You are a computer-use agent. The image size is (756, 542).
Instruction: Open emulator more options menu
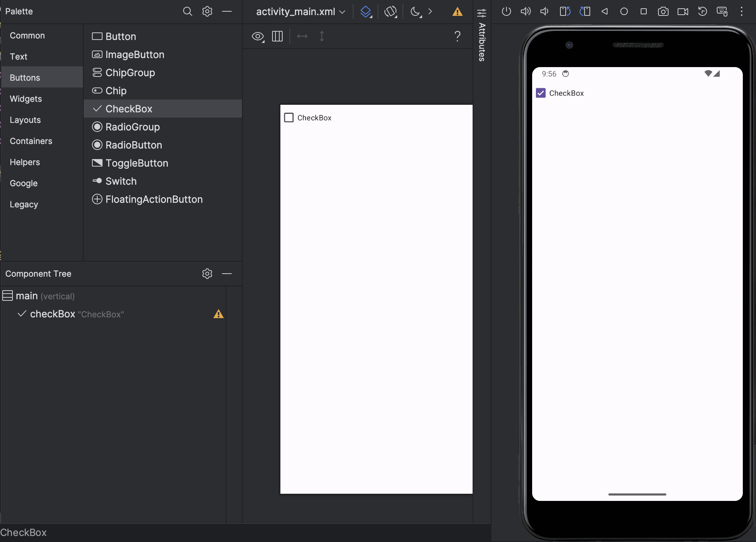pos(741,12)
